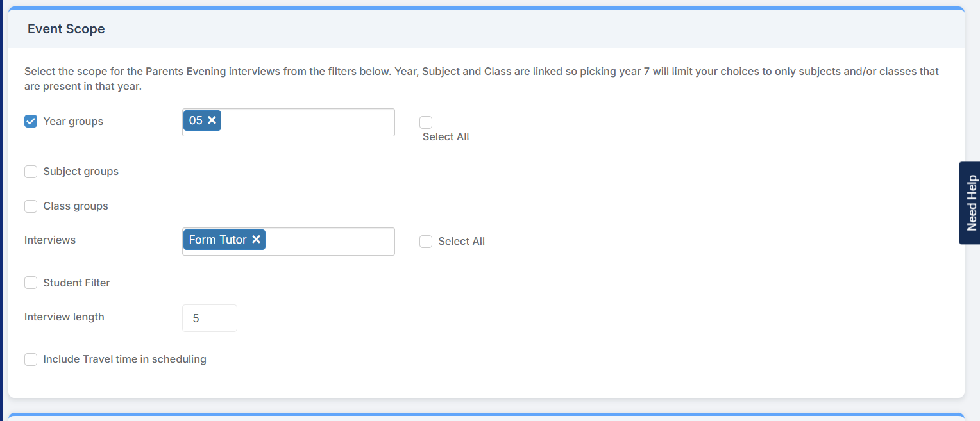Click the Interview length label
980x421 pixels.
[64, 317]
